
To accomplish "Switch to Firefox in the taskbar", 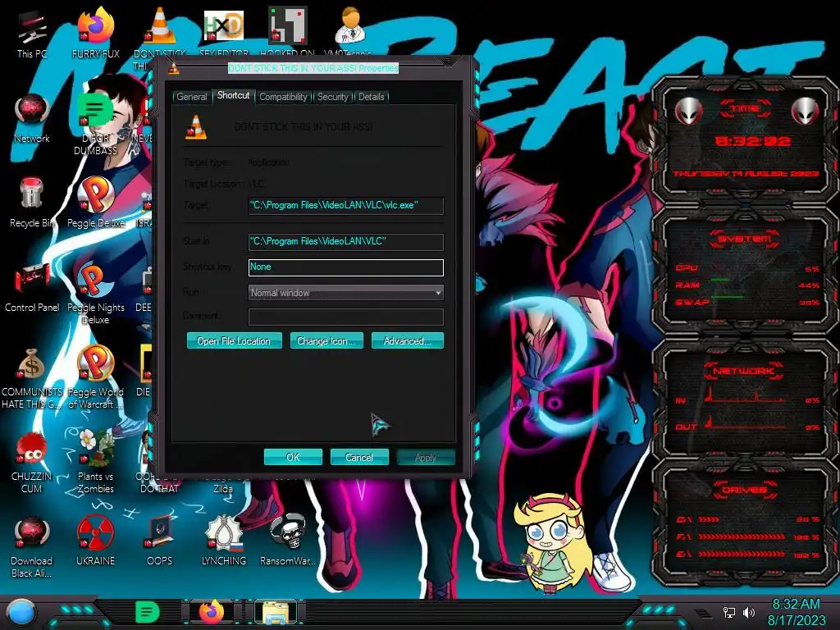I will (212, 612).
